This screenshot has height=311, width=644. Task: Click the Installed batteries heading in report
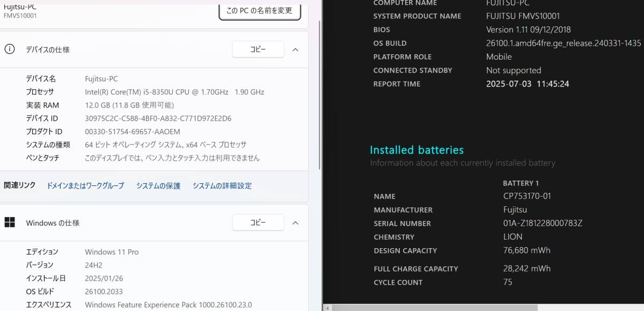point(416,150)
